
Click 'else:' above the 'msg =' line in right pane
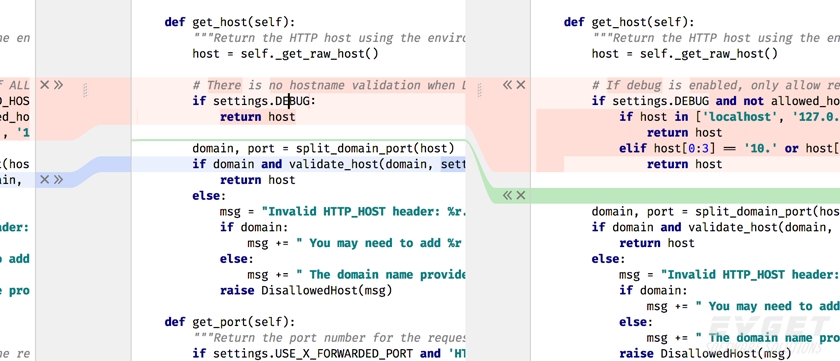coord(609,259)
